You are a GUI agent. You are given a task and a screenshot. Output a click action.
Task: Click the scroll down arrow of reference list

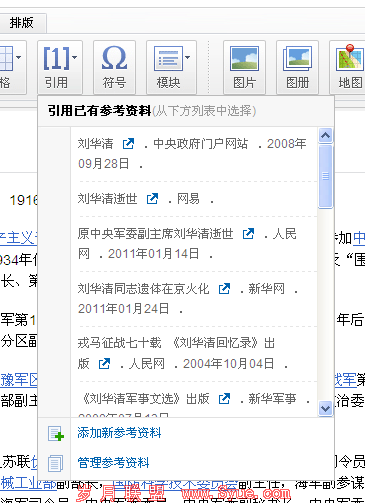pos(325,408)
